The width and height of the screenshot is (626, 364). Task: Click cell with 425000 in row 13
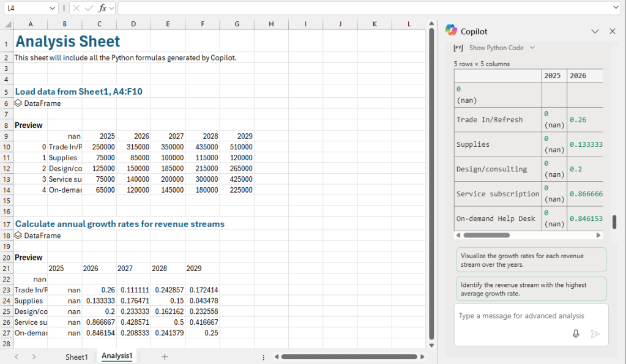(237, 179)
